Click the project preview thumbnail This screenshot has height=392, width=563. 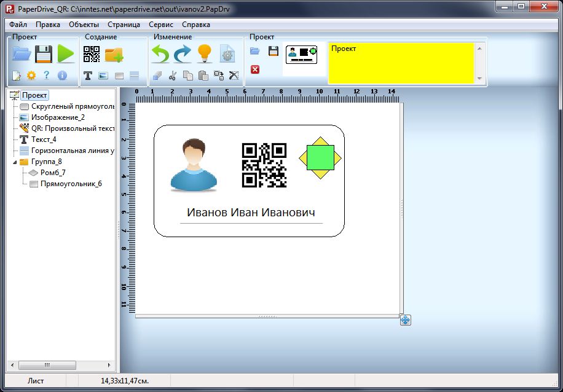[x=302, y=55]
